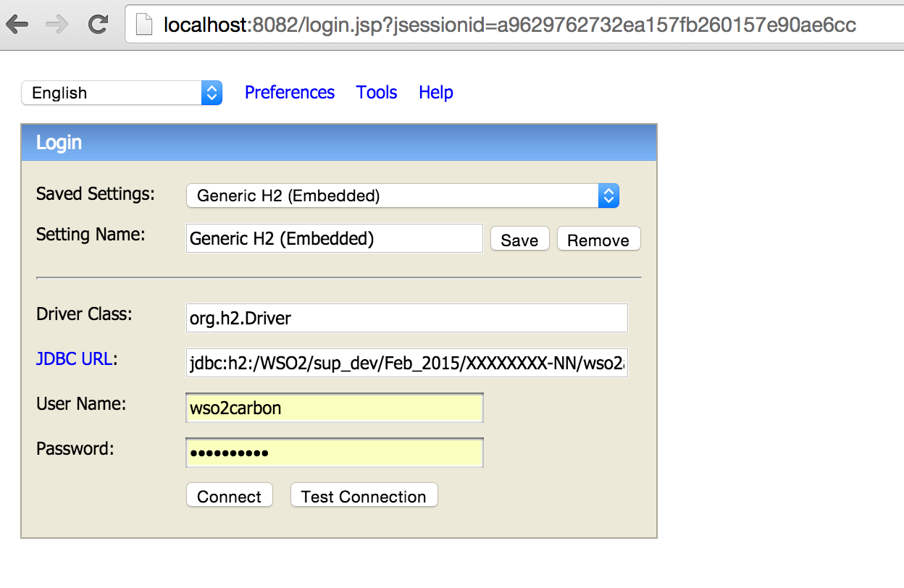Click the Connect button

(x=229, y=496)
